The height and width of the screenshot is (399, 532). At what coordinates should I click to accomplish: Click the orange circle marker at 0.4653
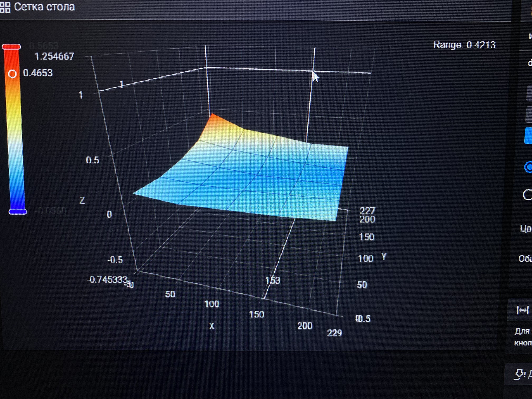pos(12,74)
